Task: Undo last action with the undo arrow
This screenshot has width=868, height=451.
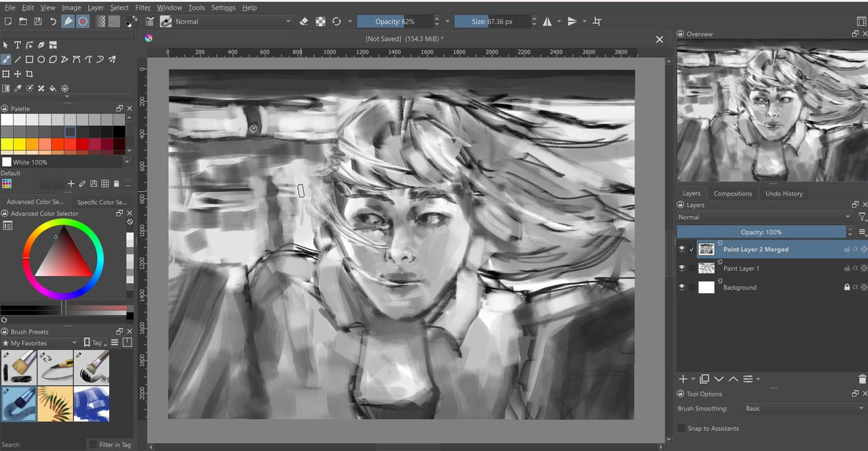Action: (53, 22)
